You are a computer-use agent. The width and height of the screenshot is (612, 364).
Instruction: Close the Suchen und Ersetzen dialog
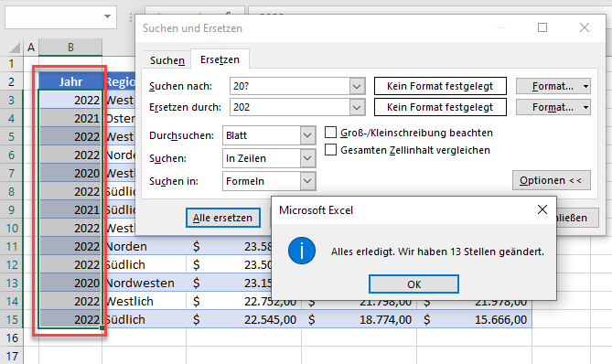[585, 27]
